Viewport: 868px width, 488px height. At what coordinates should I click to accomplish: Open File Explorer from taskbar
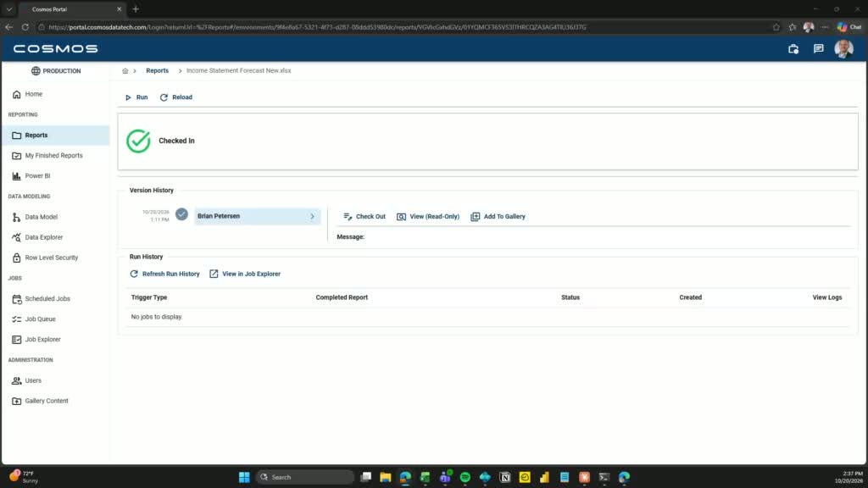pos(386,477)
